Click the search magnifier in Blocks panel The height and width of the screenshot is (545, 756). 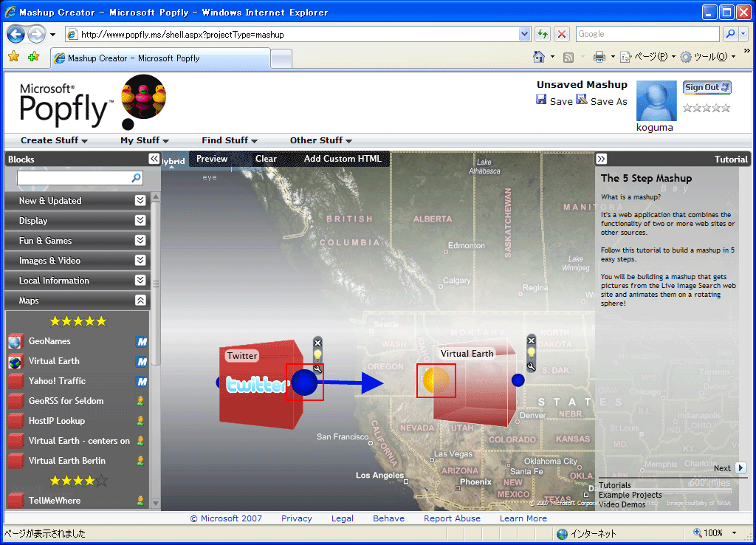point(137,178)
